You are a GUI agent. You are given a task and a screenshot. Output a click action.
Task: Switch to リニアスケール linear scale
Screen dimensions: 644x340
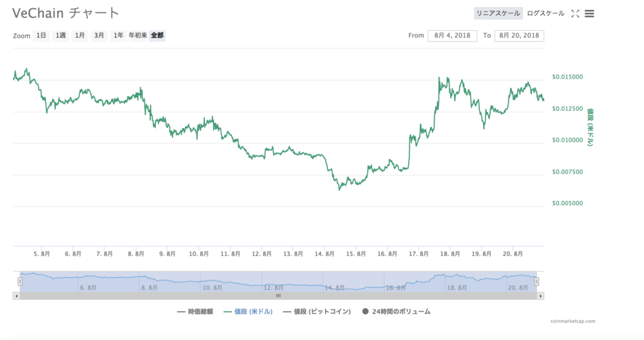coord(498,13)
